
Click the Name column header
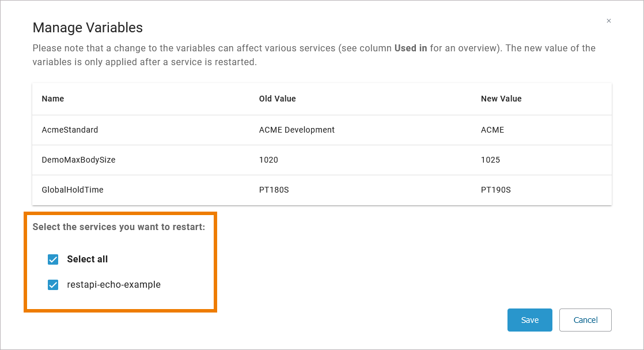tap(53, 99)
